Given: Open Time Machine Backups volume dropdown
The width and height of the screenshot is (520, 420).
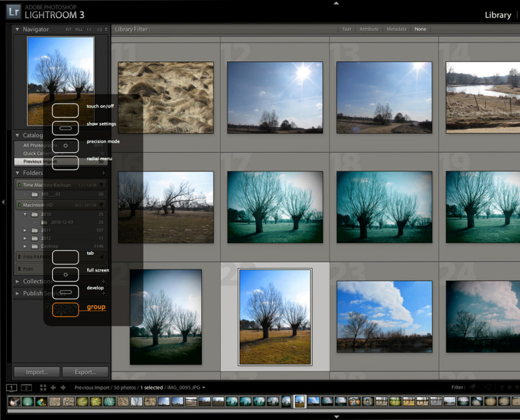Looking at the screenshot, I should point(101,184).
